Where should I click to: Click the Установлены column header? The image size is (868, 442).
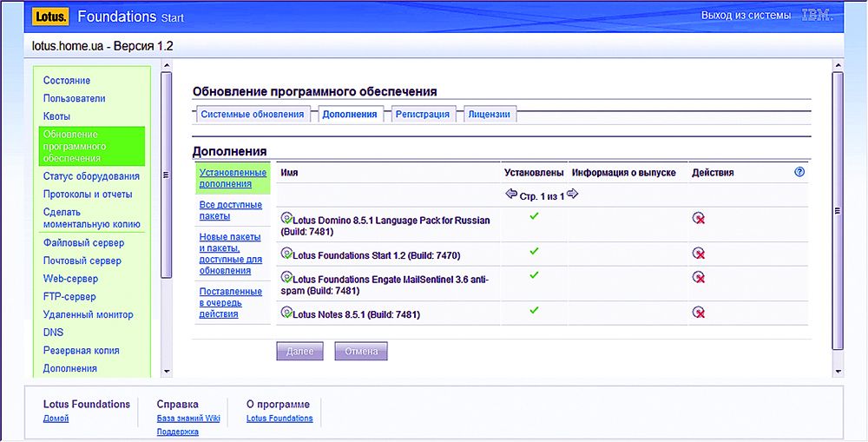coord(534,173)
